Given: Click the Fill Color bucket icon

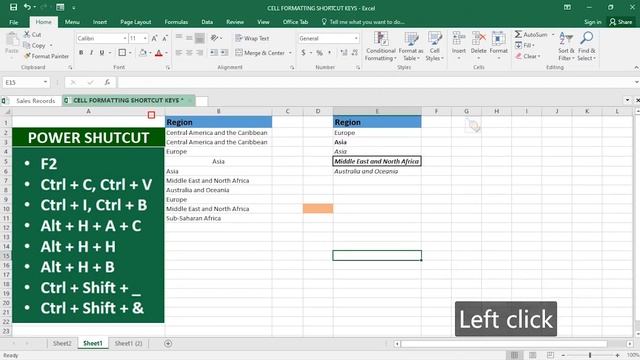Looking at the screenshot, I should click(x=143, y=53).
